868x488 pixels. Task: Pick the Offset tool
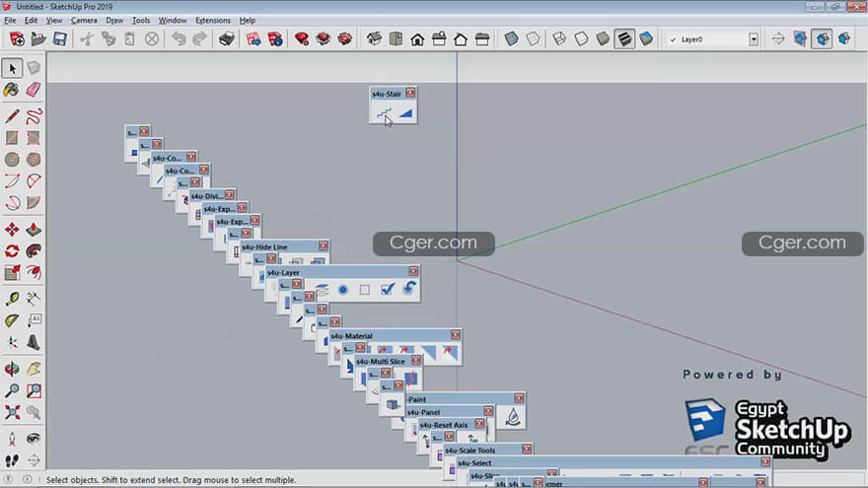coord(34,272)
